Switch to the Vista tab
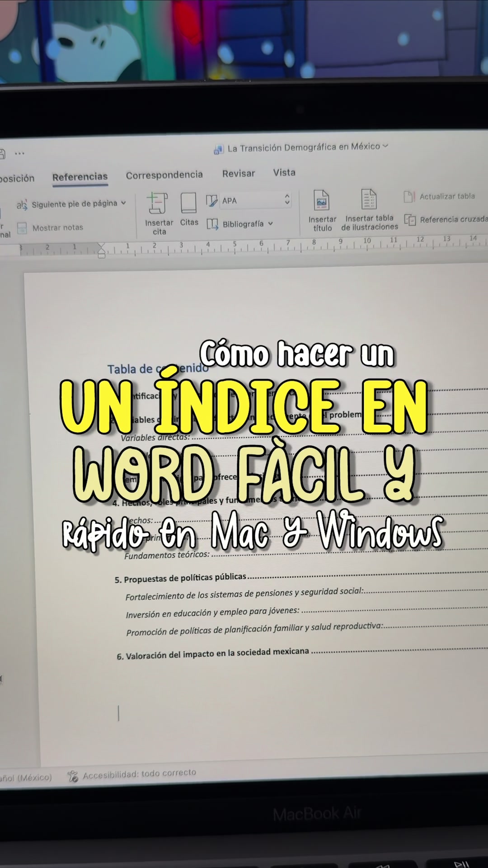Image resolution: width=488 pixels, height=868 pixels. point(284,172)
